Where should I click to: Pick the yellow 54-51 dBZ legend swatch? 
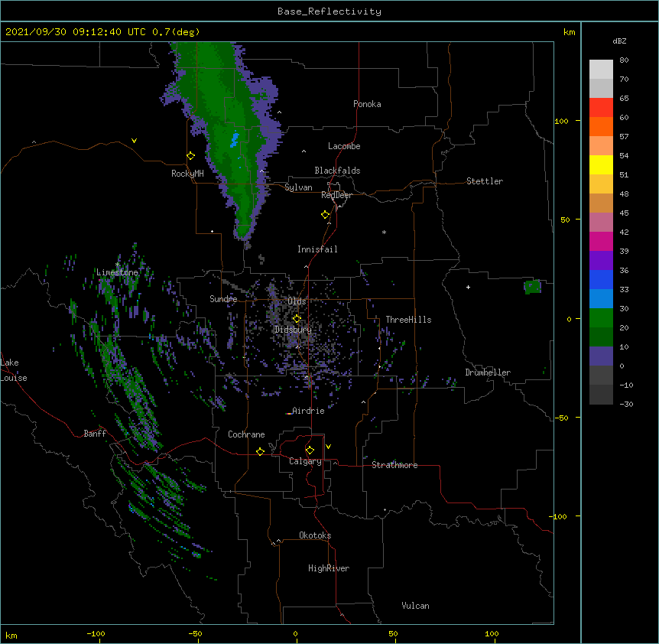601,164
